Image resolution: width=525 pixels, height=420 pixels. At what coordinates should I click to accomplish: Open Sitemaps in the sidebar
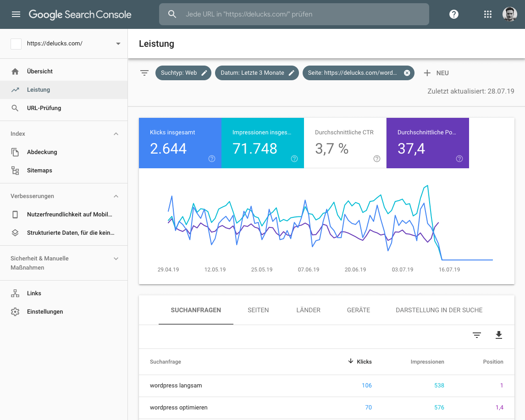[x=64, y=171]
